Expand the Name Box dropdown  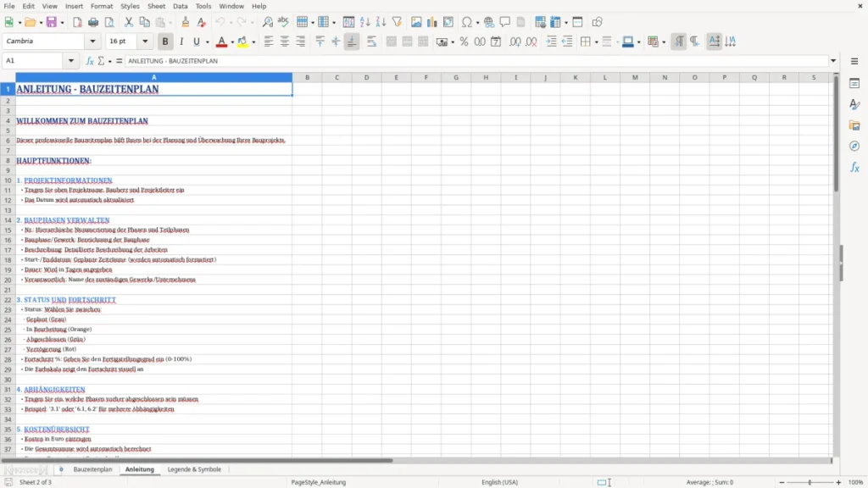pyautogui.click(x=71, y=61)
